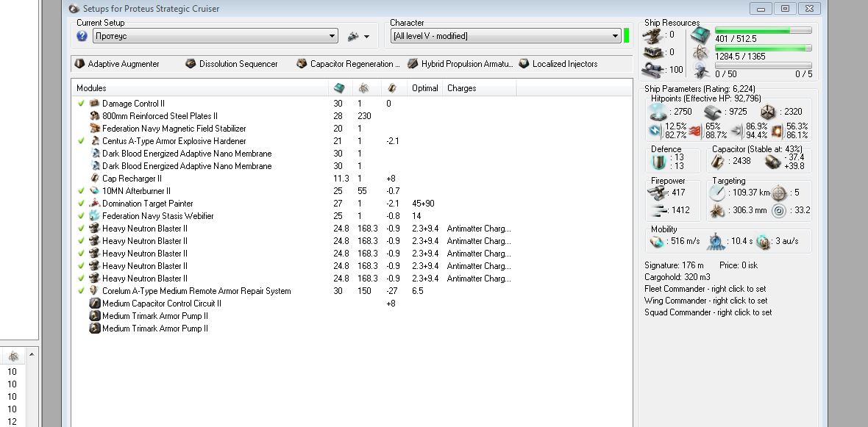Screen dimensions: 868x427
Task: Toggle the Damage Control II active checkmark
Action: click(82, 104)
